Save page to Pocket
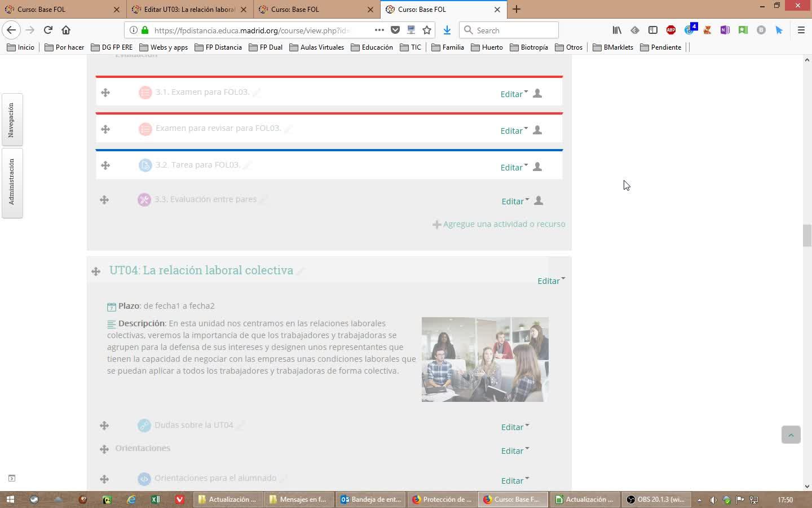Screen dimensions: 812x508 (x=395, y=30)
